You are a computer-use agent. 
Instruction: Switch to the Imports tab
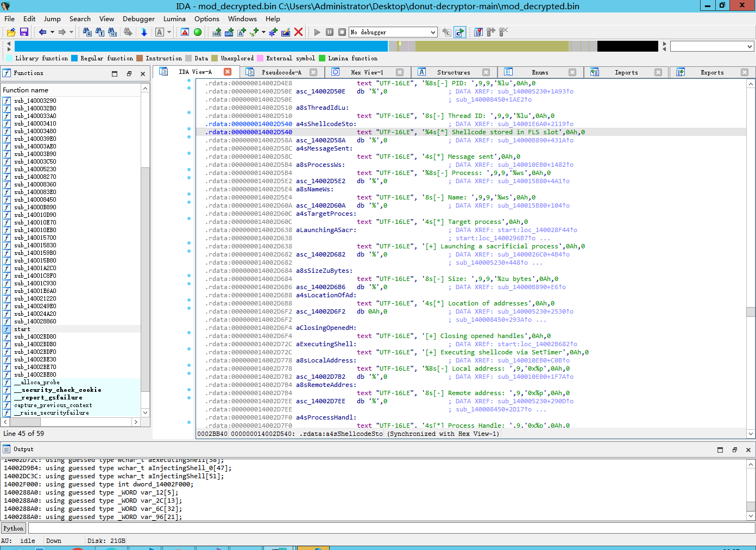click(626, 72)
